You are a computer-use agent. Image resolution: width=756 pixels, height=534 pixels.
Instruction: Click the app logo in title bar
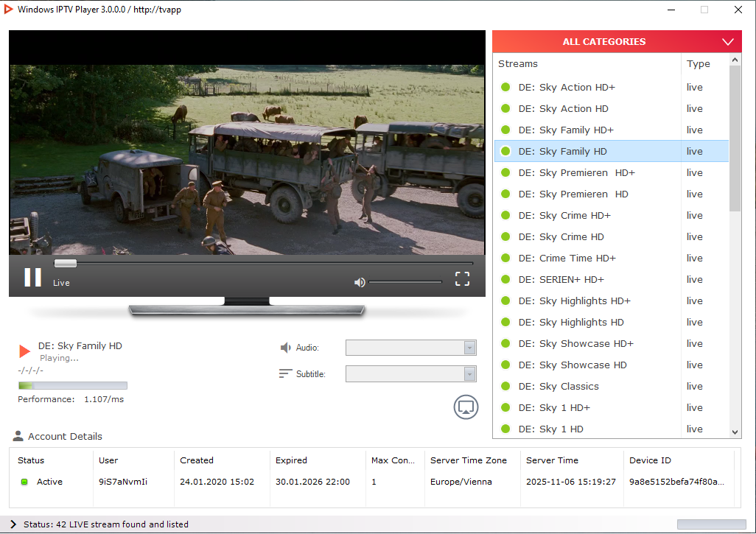point(9,10)
